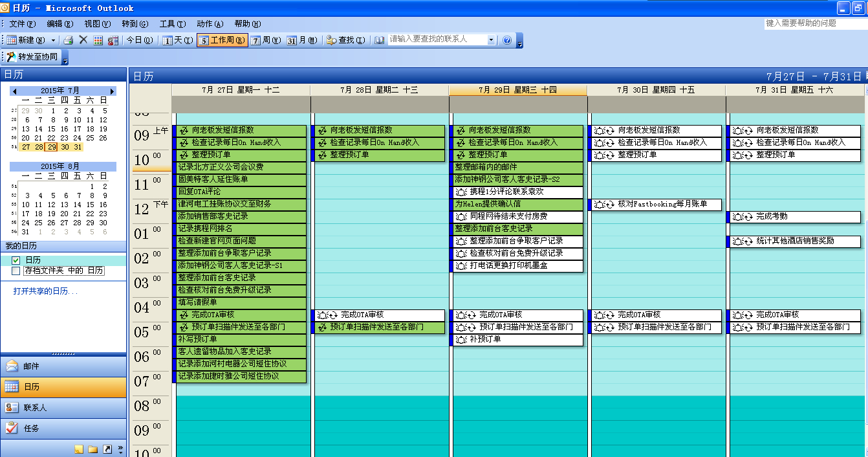The height and width of the screenshot is (457, 868).
Task: Open the 文件 menu
Action: pos(22,24)
